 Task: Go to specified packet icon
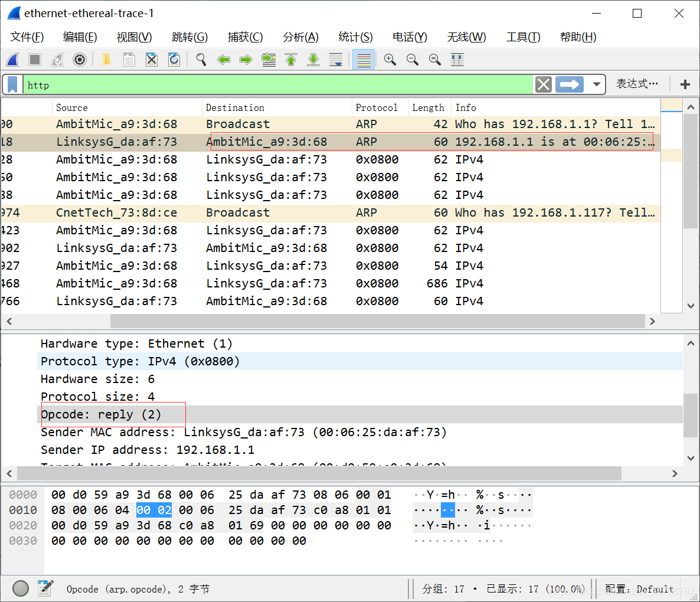click(269, 60)
